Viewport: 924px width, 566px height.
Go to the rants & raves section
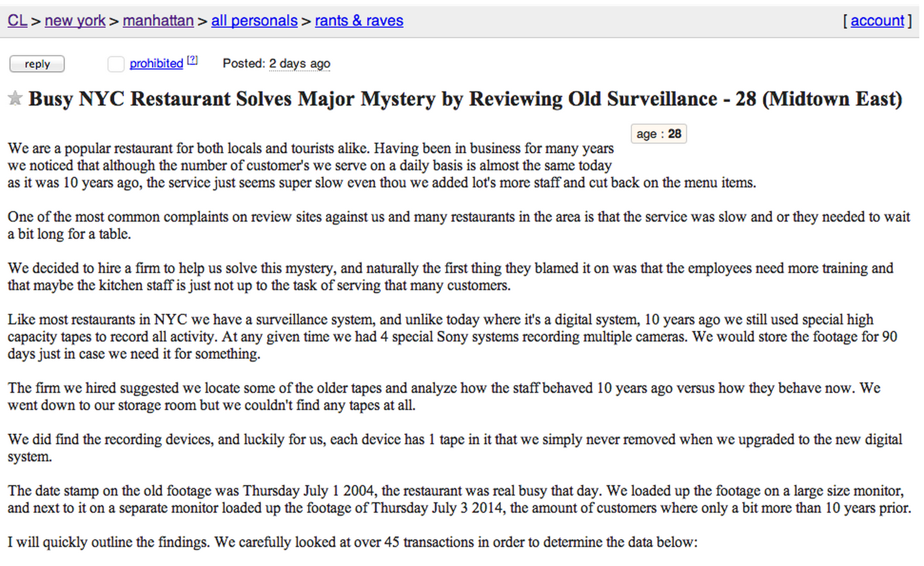coord(359,20)
